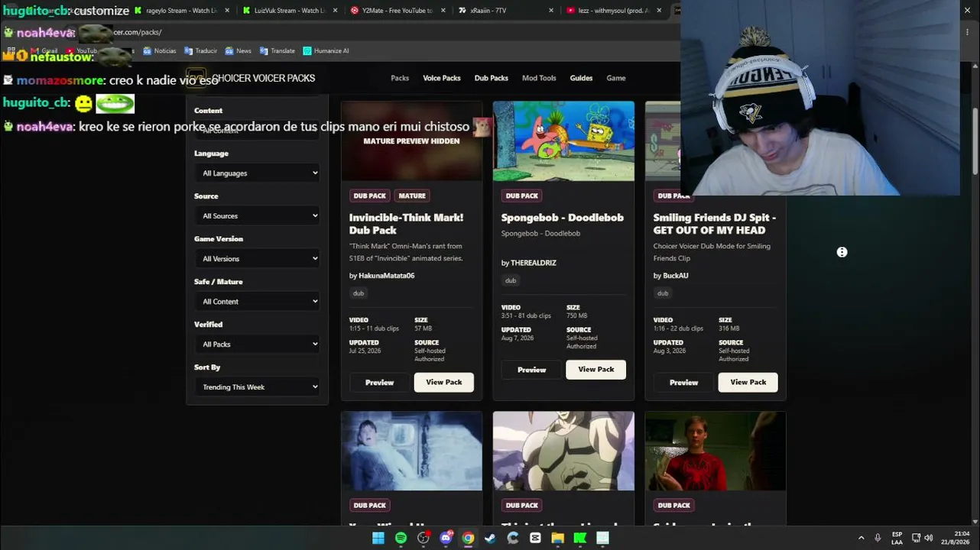Click the Spongebob Doodlebob thumbnail image
Screen dimensions: 980x550
(x=563, y=141)
